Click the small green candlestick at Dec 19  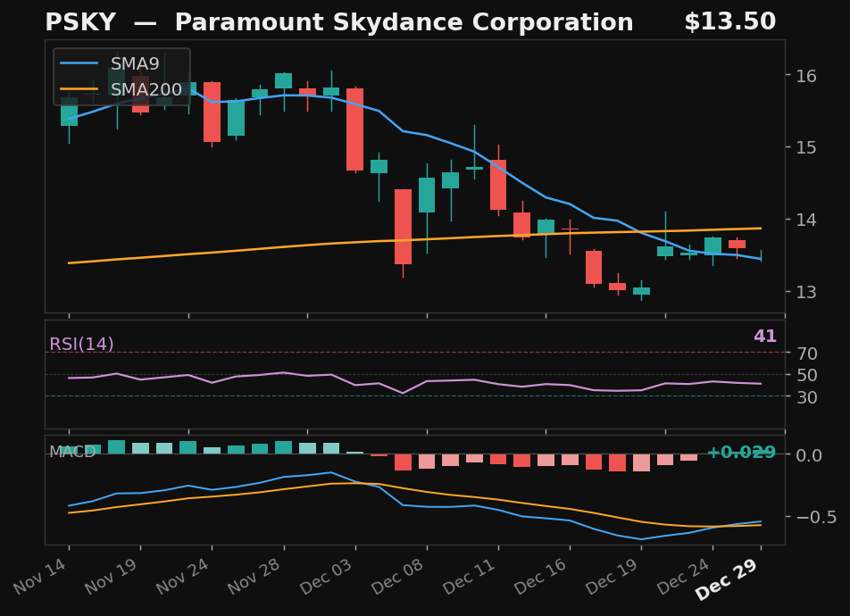coord(641,291)
